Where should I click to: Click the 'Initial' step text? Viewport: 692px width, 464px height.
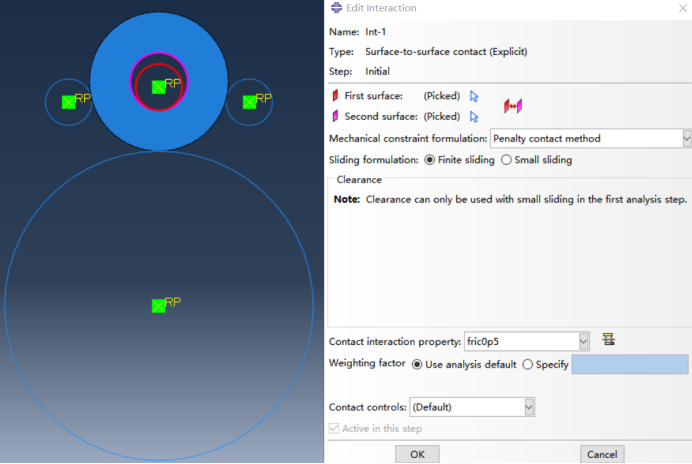pos(377,72)
